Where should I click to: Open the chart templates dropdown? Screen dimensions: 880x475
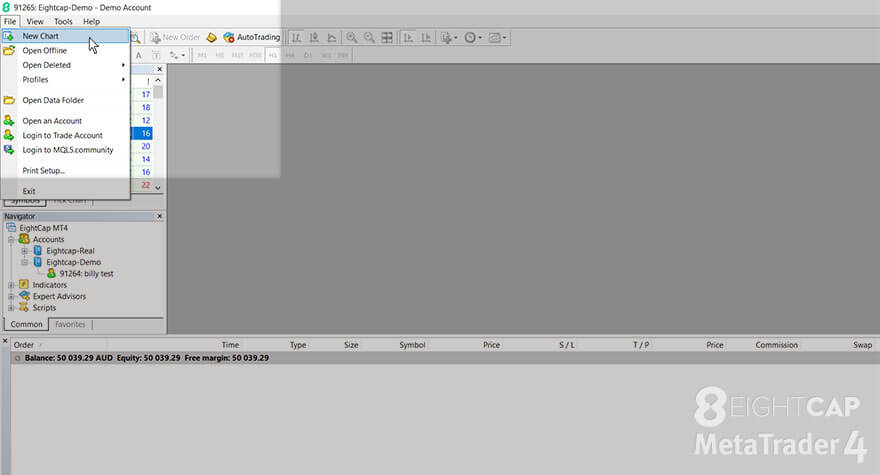[497, 38]
